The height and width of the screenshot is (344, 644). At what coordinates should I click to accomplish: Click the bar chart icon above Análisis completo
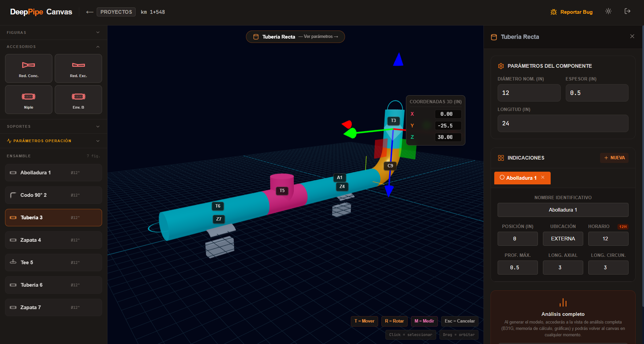(x=563, y=302)
